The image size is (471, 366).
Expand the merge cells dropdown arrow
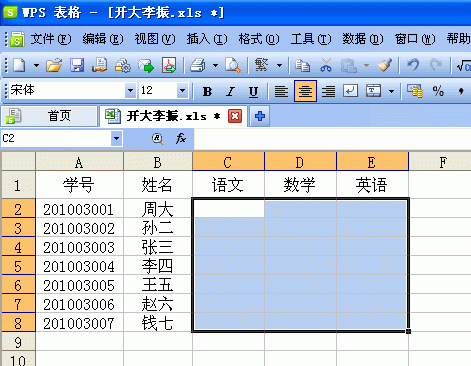pyautogui.click(x=391, y=91)
